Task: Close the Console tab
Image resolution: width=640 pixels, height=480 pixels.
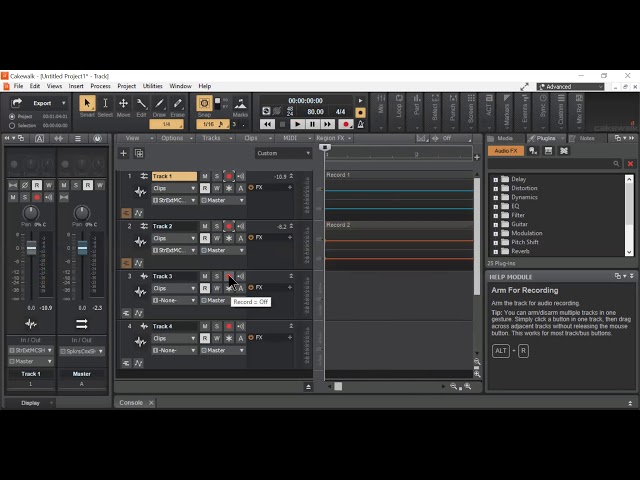Action: coord(151,403)
